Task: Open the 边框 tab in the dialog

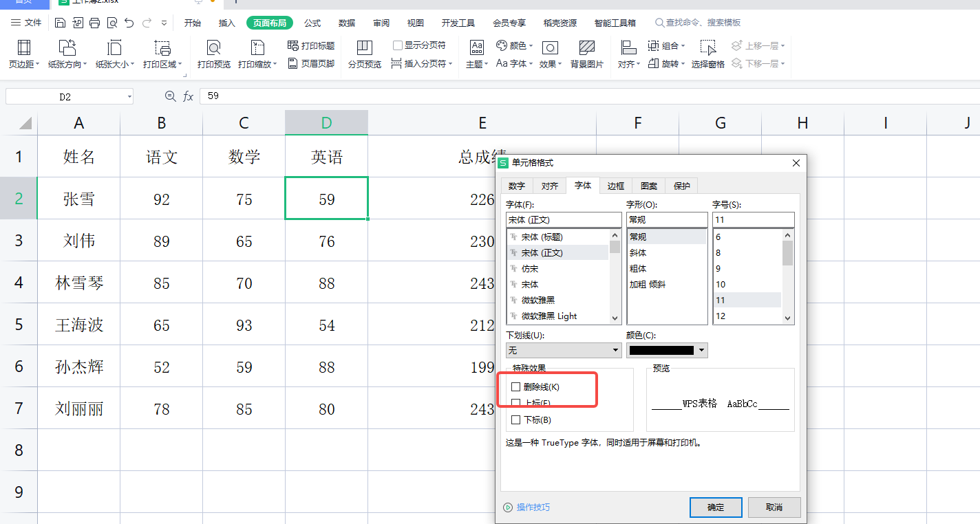Action: [x=616, y=186]
